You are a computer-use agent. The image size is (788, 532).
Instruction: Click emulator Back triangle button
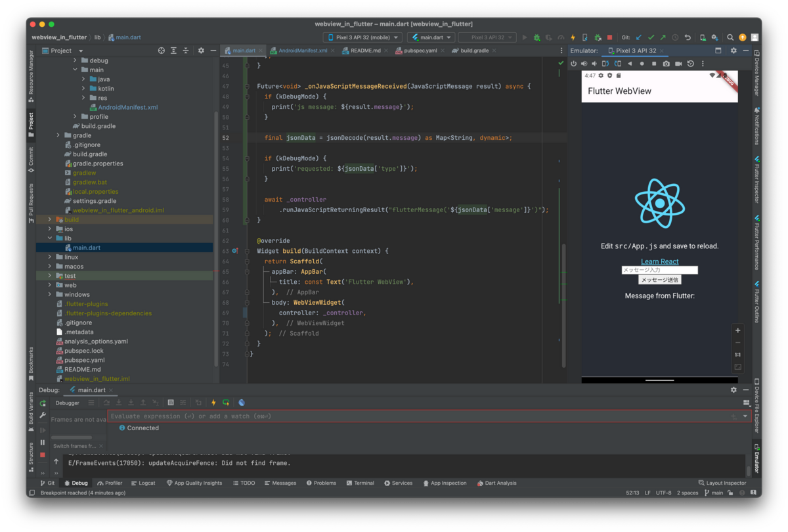pos(630,64)
